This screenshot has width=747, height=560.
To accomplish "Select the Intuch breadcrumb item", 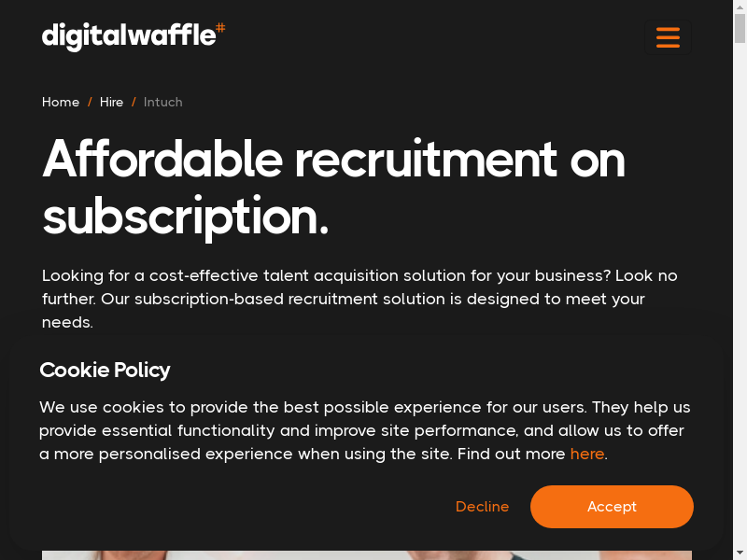I will (x=163, y=102).
